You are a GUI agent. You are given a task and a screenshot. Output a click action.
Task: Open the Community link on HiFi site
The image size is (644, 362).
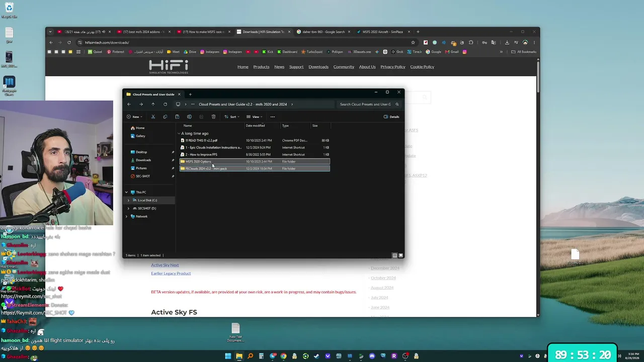(x=344, y=67)
